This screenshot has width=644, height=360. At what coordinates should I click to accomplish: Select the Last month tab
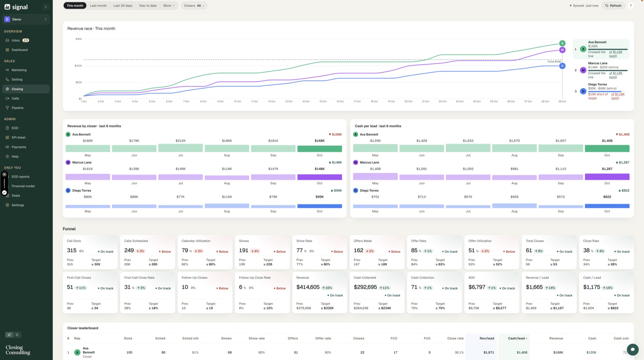(x=98, y=6)
